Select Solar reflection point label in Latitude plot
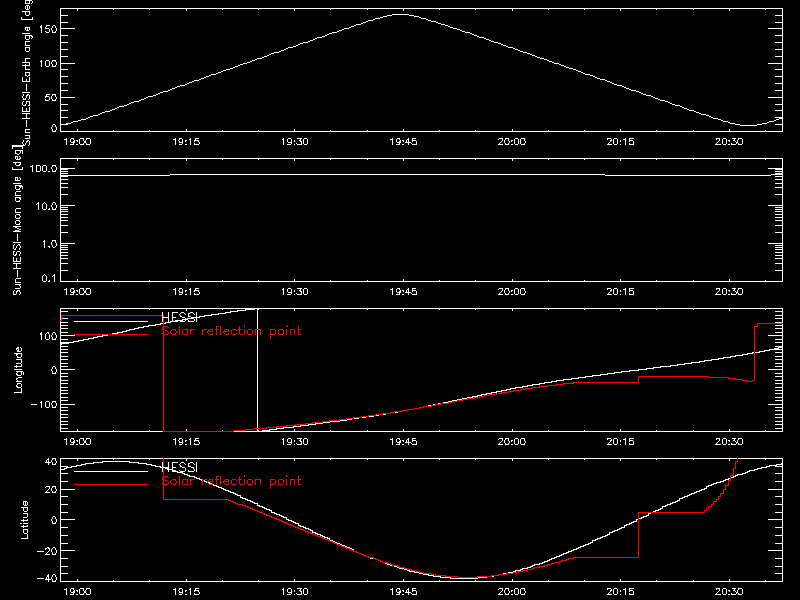800x600 pixels. coord(232,481)
